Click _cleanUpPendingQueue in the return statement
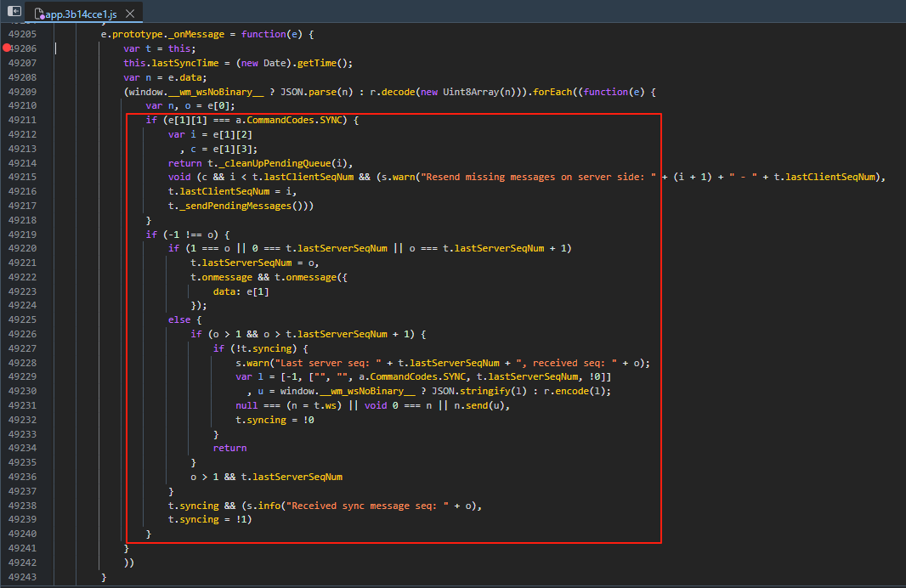 tap(276, 162)
